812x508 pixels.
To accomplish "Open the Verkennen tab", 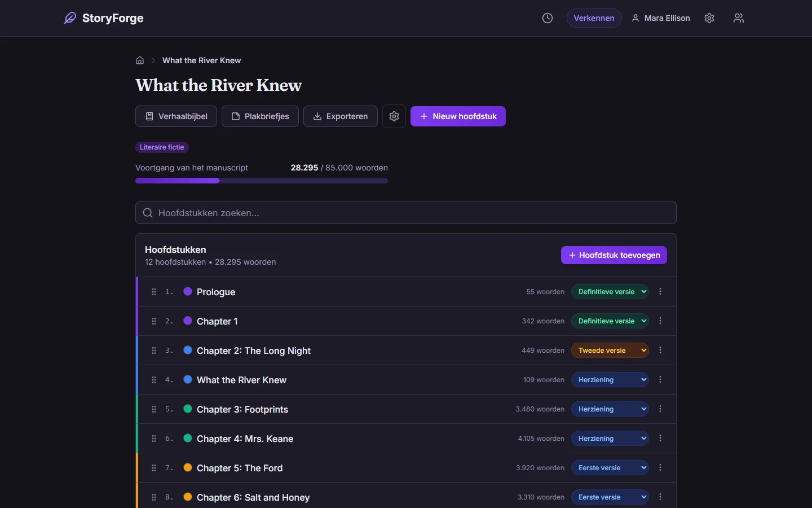I will click(x=594, y=18).
